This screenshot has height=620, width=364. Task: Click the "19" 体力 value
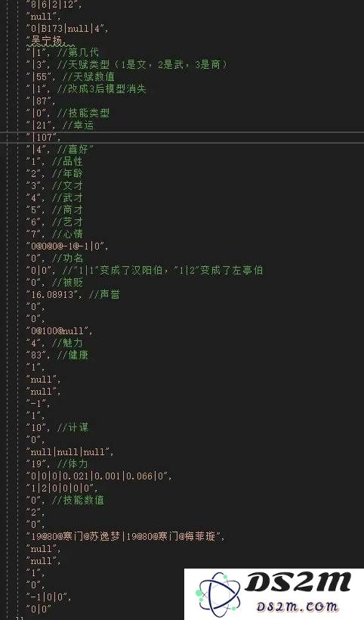click(36, 463)
